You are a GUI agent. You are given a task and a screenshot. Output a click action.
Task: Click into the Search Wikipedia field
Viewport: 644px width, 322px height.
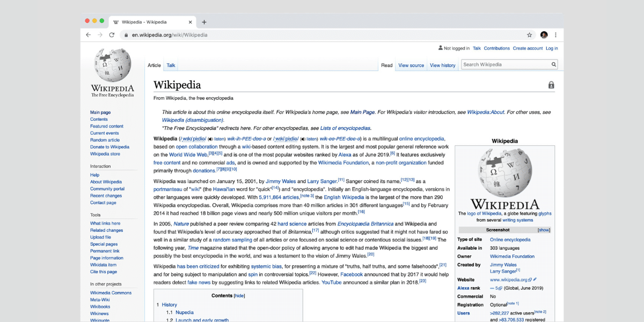point(506,64)
